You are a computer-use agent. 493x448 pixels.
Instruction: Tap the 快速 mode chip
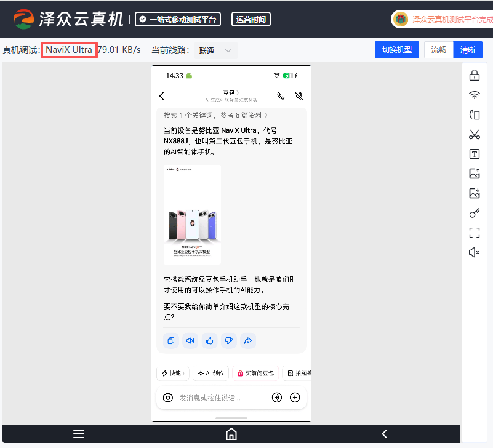(x=173, y=373)
